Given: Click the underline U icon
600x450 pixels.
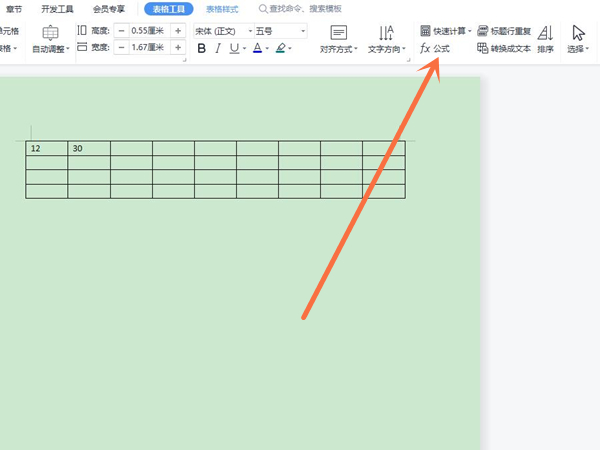Looking at the screenshot, I should click(233, 48).
